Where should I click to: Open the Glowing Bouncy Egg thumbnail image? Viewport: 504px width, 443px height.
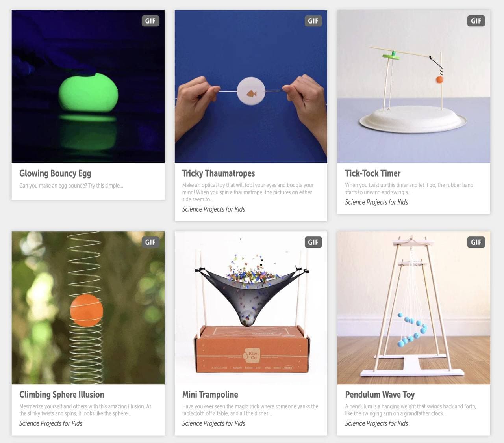88,87
